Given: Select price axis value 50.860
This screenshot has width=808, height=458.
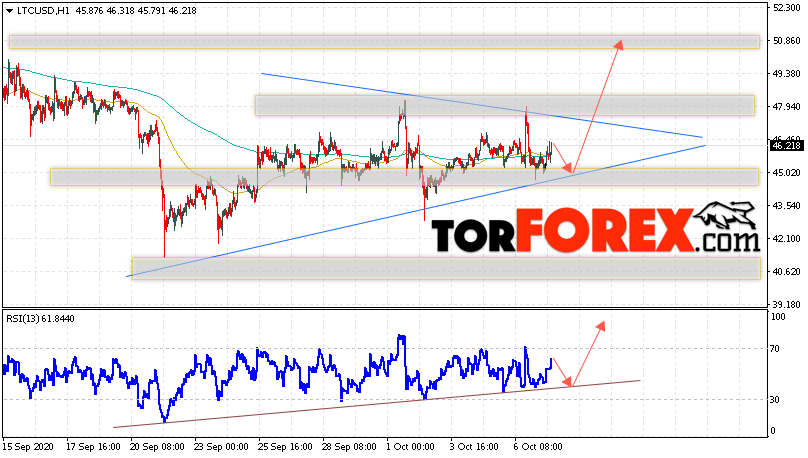Looking at the screenshot, I should coord(786,41).
